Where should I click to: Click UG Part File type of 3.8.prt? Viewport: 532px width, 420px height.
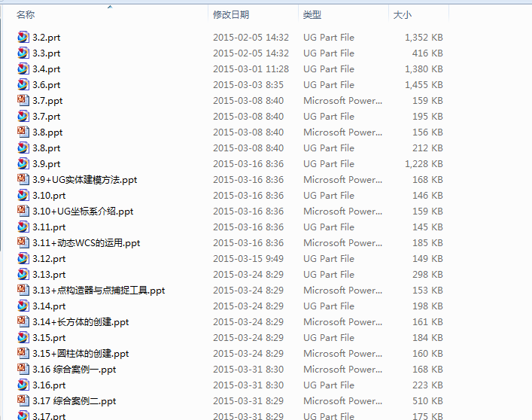tap(329, 148)
